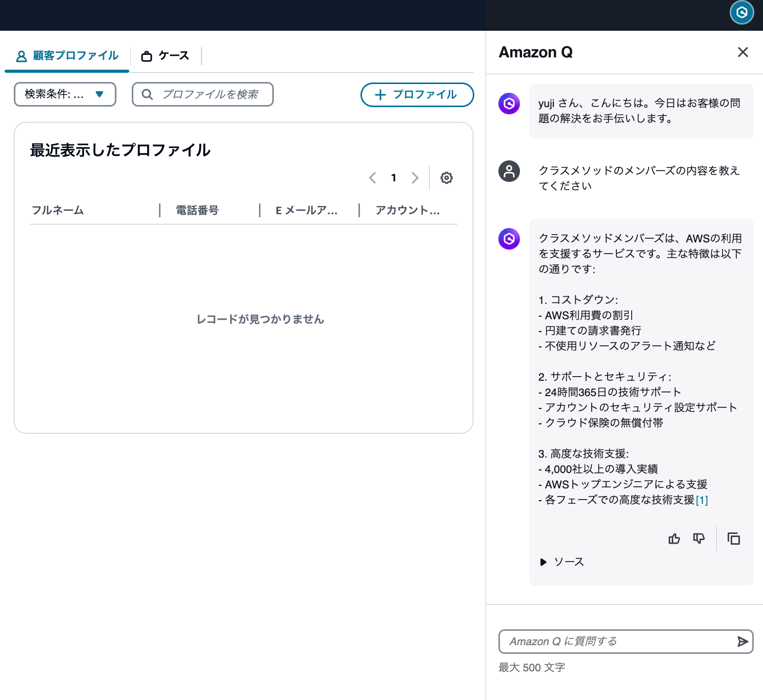Click the 24時間365日の技術サポート line

point(610,392)
